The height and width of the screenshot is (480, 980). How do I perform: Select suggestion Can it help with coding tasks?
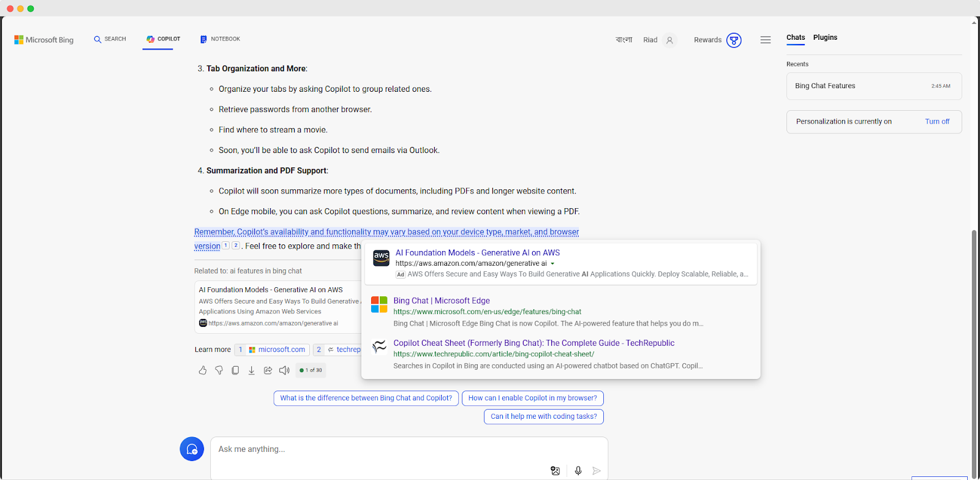(544, 417)
